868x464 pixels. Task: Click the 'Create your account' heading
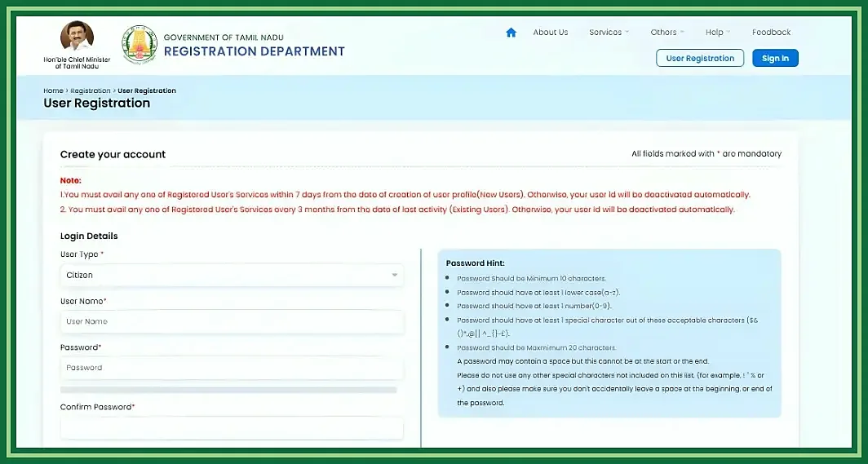click(x=113, y=154)
